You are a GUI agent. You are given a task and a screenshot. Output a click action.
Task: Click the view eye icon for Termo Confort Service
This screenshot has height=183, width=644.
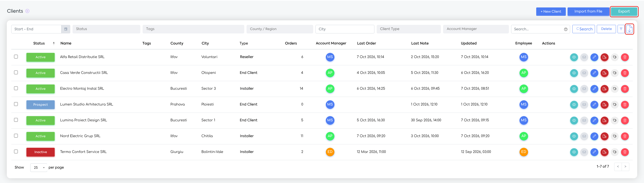(574, 152)
